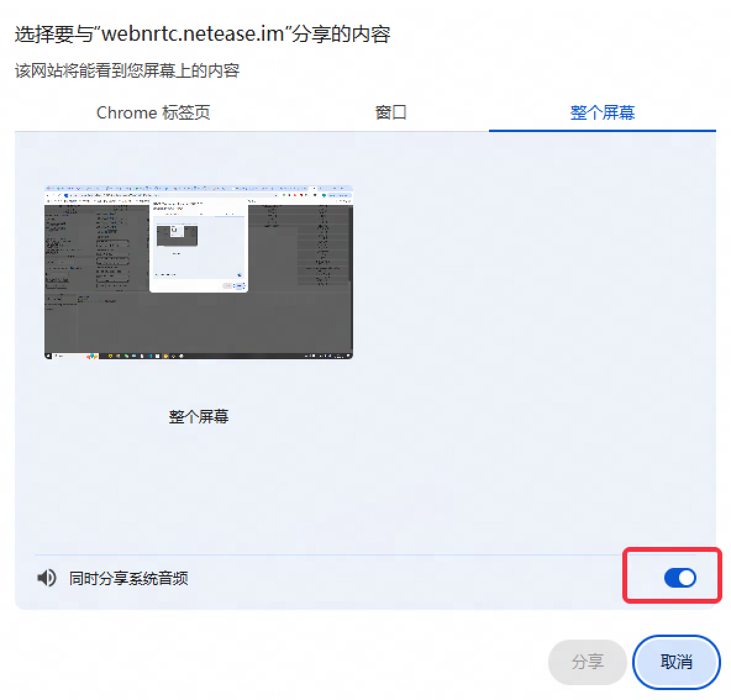Switch to the 窗口 tab
This screenshot has width=731, height=700.
pos(390,112)
